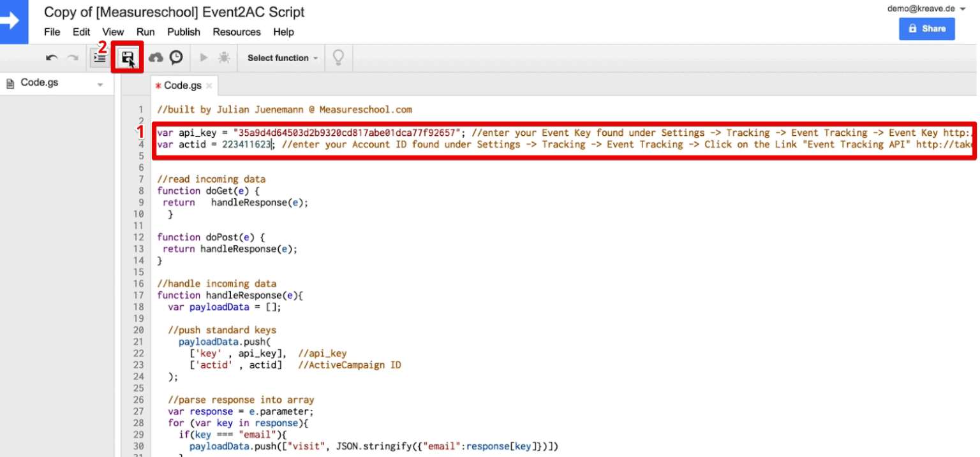980x457 pixels.
Task: Click the script indentation icon near undo
Action: coord(99,57)
